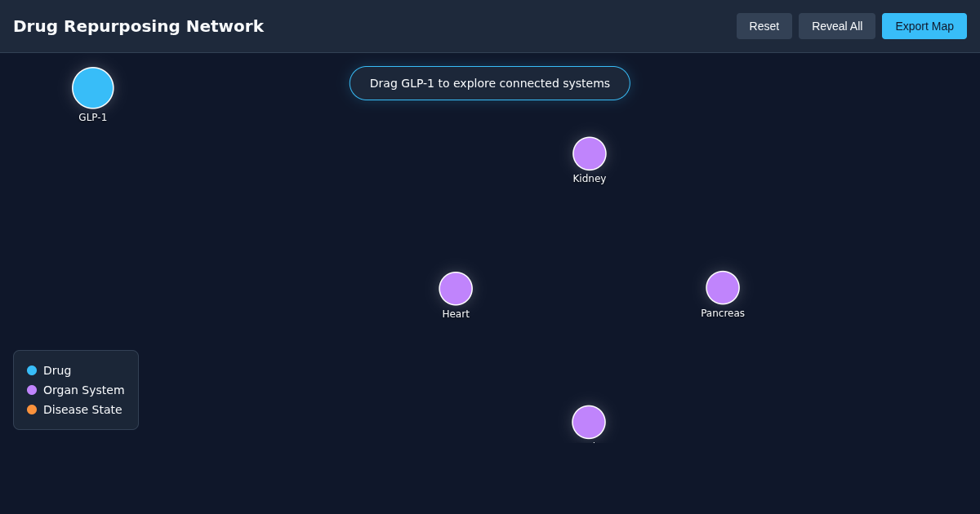Screen dimensions: 980x514
Task: Select the Heart organ node
Action: pos(456,289)
